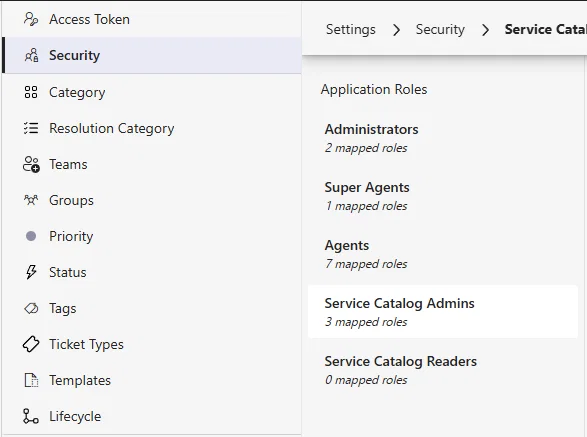
Task: Click the Access Token key icon
Action: [x=31, y=19]
